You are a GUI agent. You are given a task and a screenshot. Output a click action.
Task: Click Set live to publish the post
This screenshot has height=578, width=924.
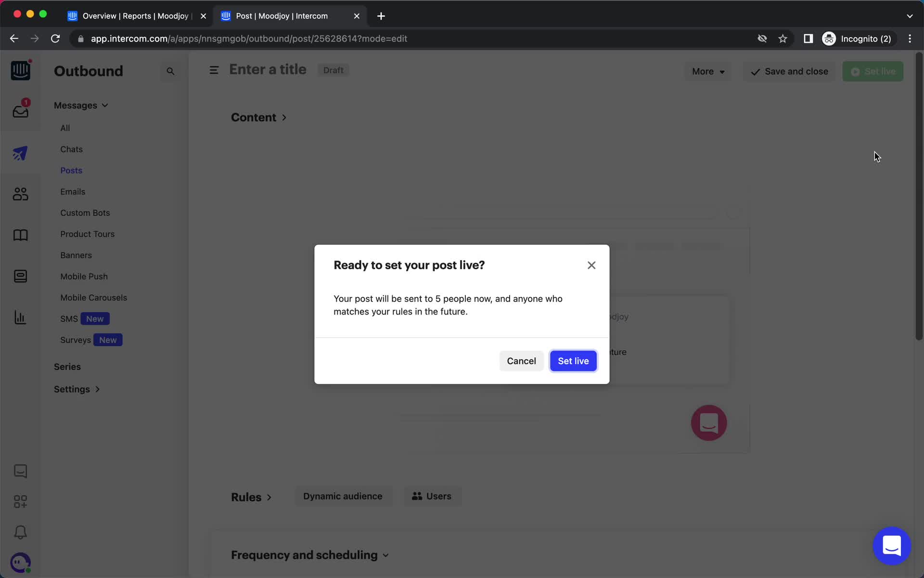(574, 360)
